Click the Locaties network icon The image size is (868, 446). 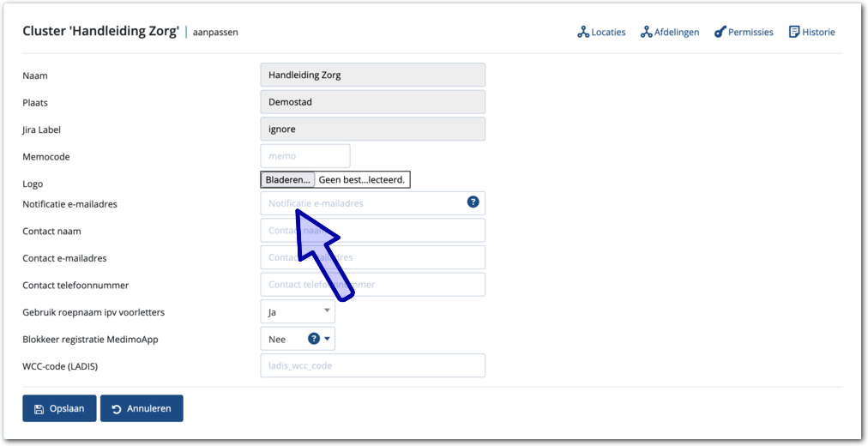click(x=583, y=33)
